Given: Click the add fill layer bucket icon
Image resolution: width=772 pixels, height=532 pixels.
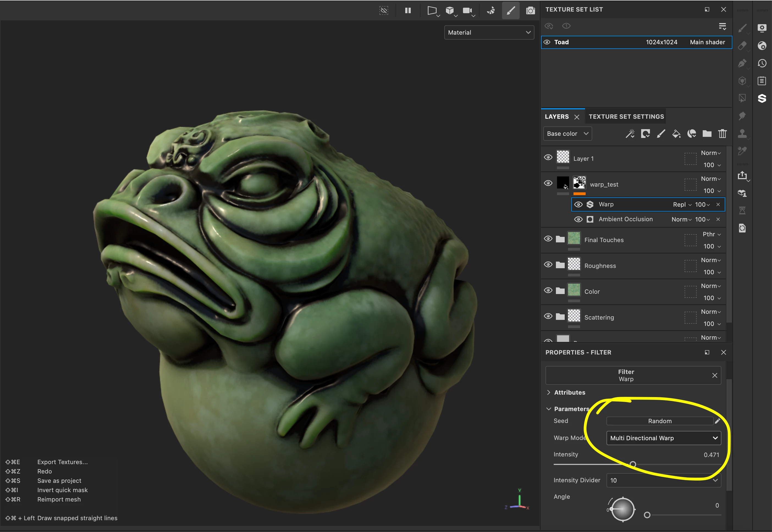Looking at the screenshot, I should (676, 134).
